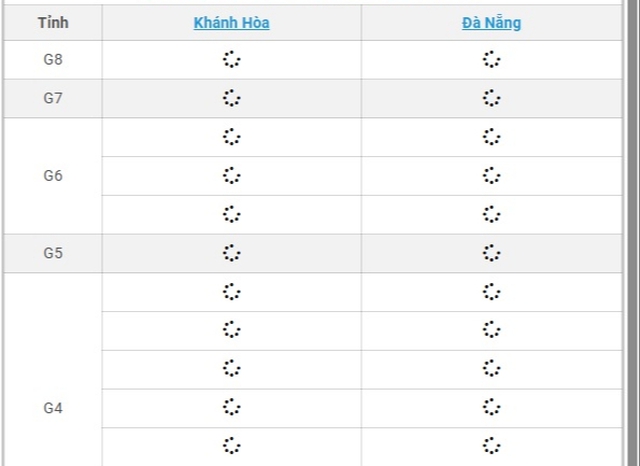
Task: Click the G7 loading spinner under Đà Nẵng
Action: coord(491,98)
